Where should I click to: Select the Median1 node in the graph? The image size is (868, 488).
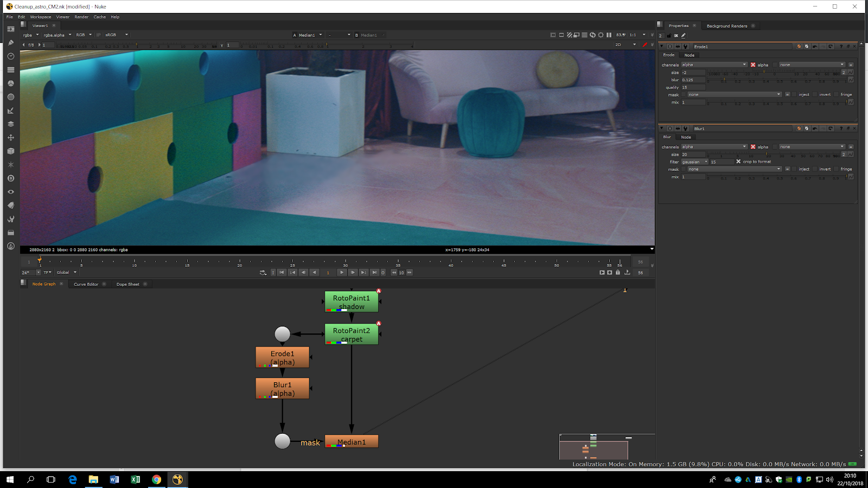pos(352,442)
